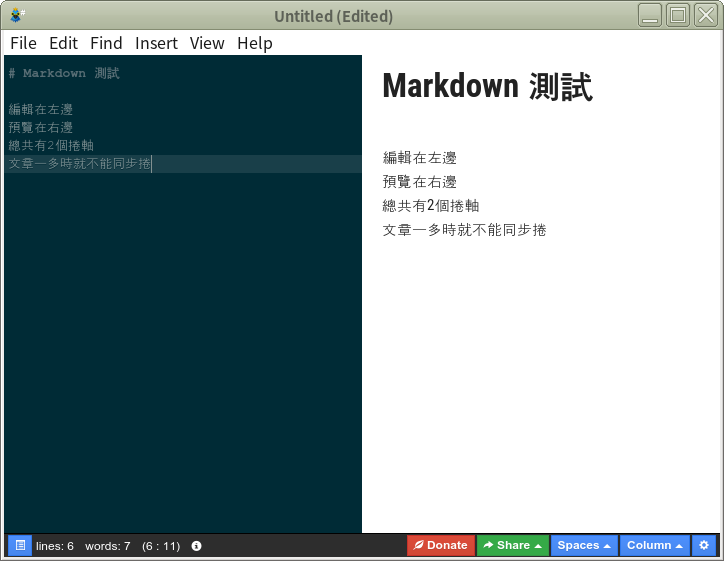Image resolution: width=724 pixels, height=561 pixels.
Task: Maximize the window
Action: point(678,16)
